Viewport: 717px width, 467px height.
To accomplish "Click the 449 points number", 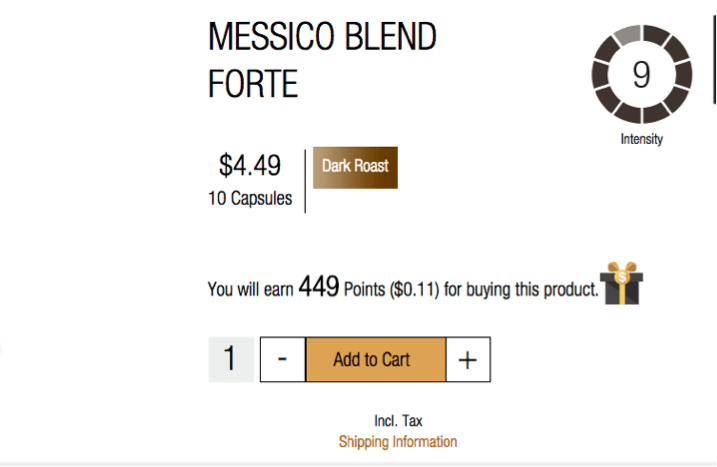I will pyautogui.click(x=319, y=287).
